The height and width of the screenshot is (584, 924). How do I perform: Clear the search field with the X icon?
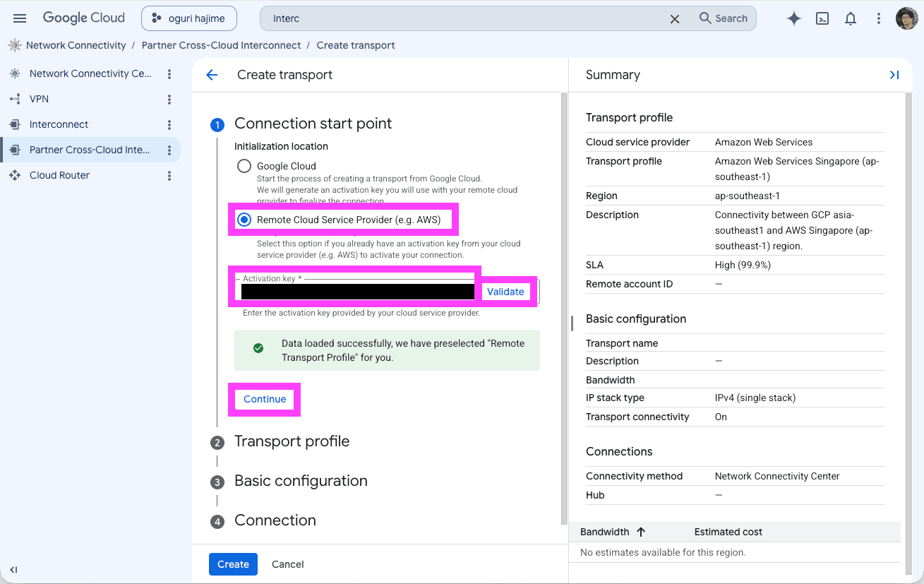coord(675,19)
